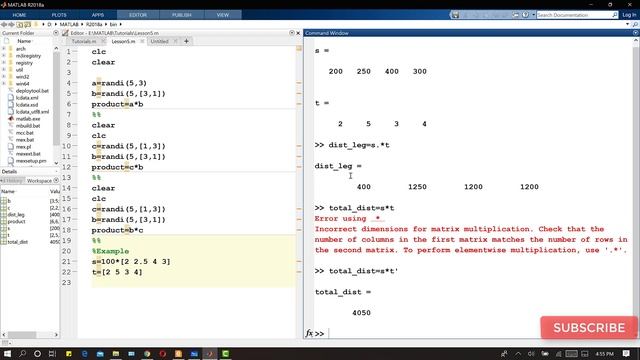640x360 pixels.
Task: Open the Workspace panel actions menu
Action: click(56, 180)
